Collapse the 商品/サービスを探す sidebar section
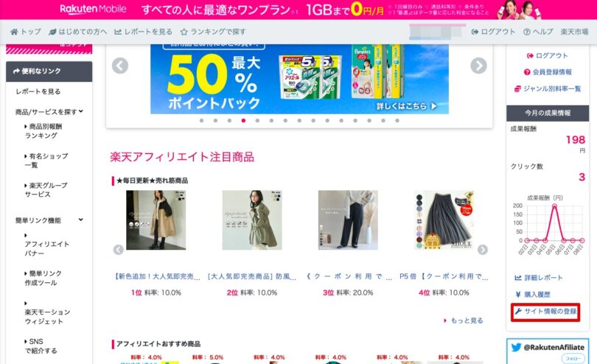597x364 pixels. click(x=81, y=111)
